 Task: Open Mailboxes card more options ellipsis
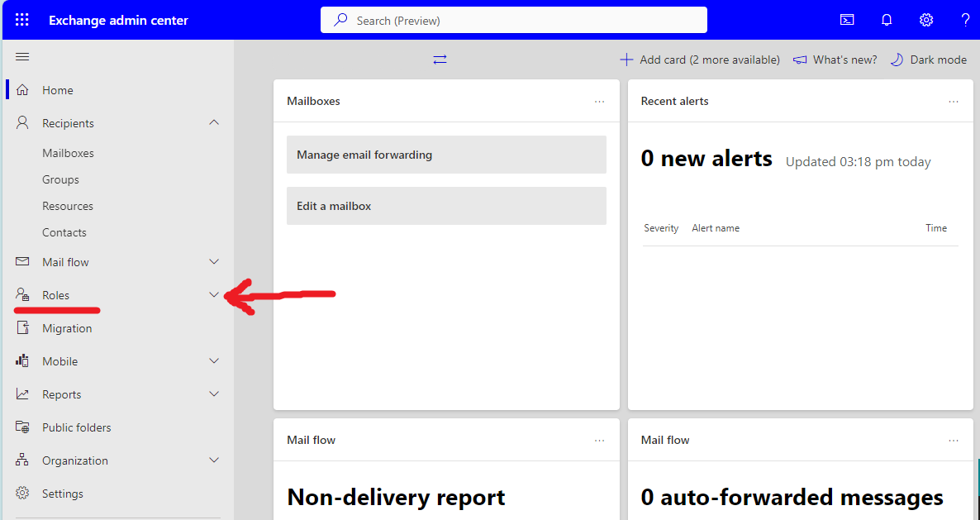(599, 101)
